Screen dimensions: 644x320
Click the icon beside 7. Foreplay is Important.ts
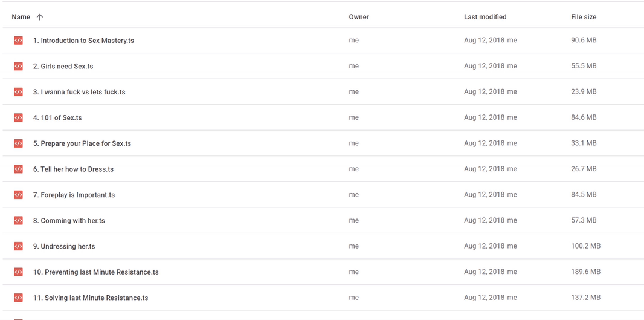pyautogui.click(x=18, y=195)
